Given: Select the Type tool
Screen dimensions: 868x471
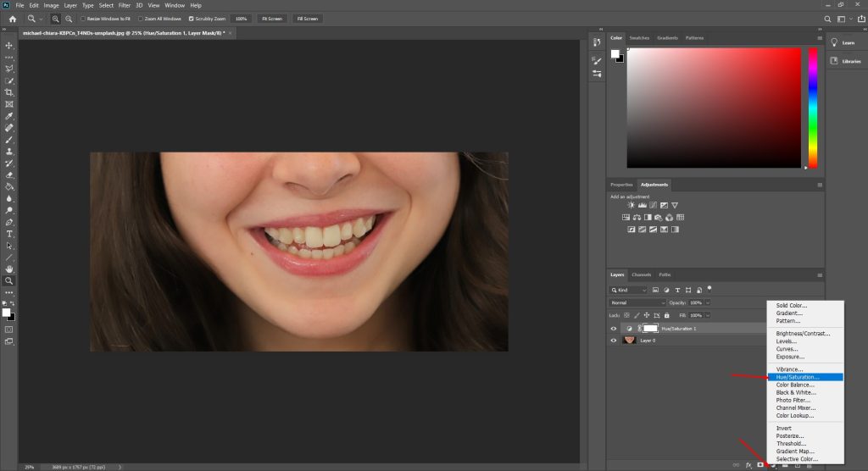Looking at the screenshot, I should (x=9, y=233).
